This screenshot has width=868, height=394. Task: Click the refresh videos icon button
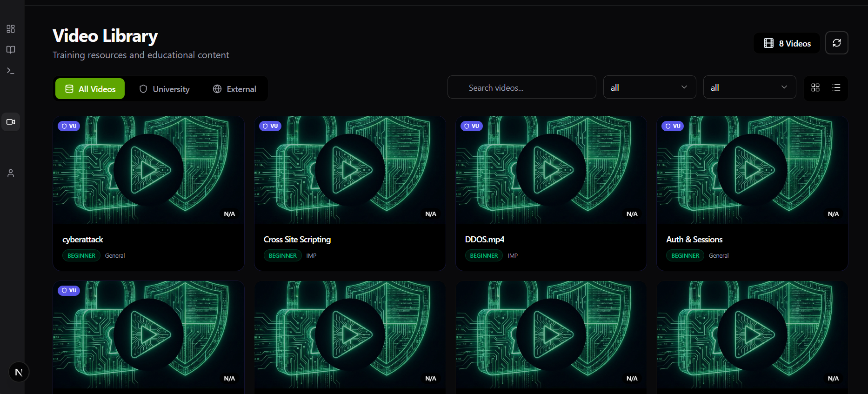pos(836,43)
